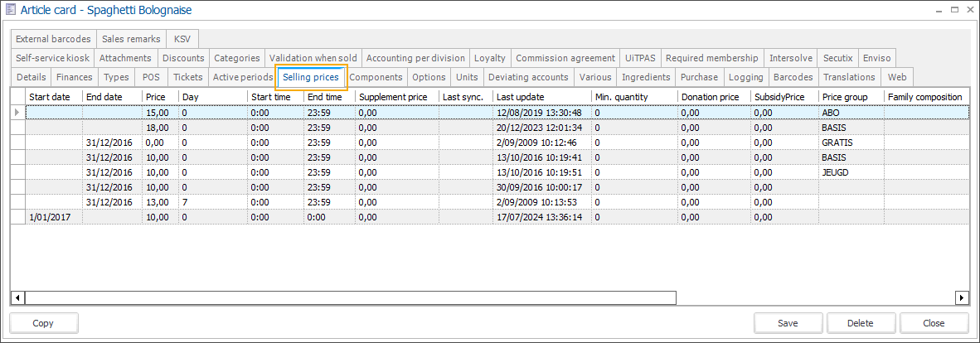980x343 pixels.
Task: Go to the Loyalty tab
Action: point(489,58)
